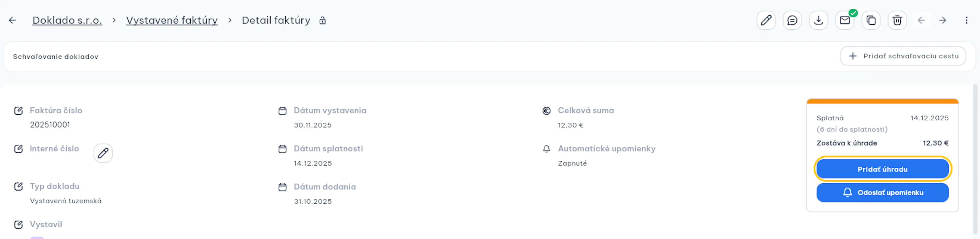The image size is (980, 239).
Task: Click Pridať schvaľovaciu cestu button
Action: (x=903, y=56)
